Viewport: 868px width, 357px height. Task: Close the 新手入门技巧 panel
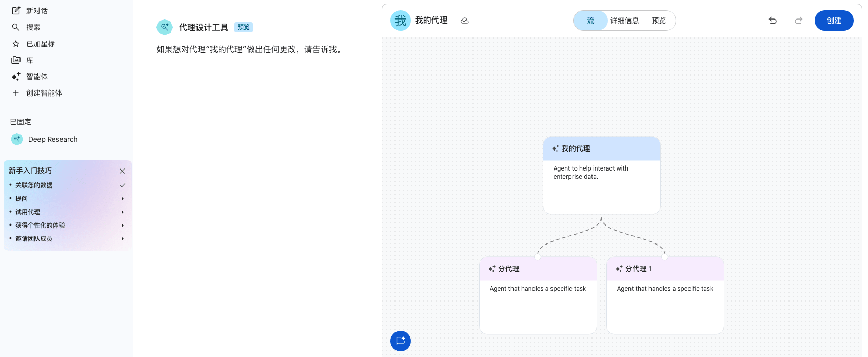[122, 171]
